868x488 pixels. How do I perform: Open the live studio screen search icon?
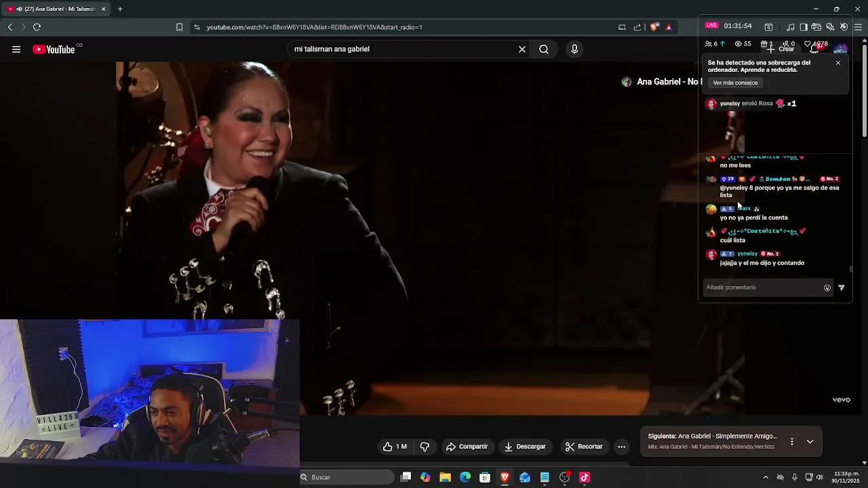(768, 27)
